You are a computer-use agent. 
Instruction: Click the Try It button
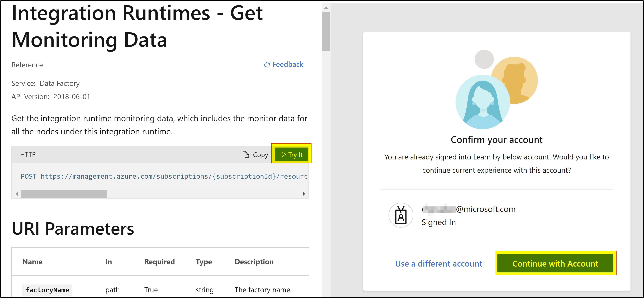click(x=291, y=154)
